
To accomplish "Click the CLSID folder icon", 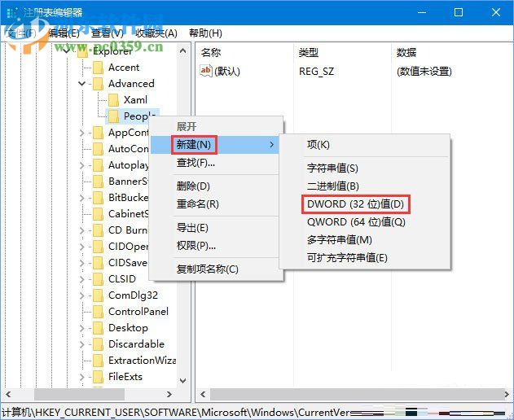I will coord(98,279).
